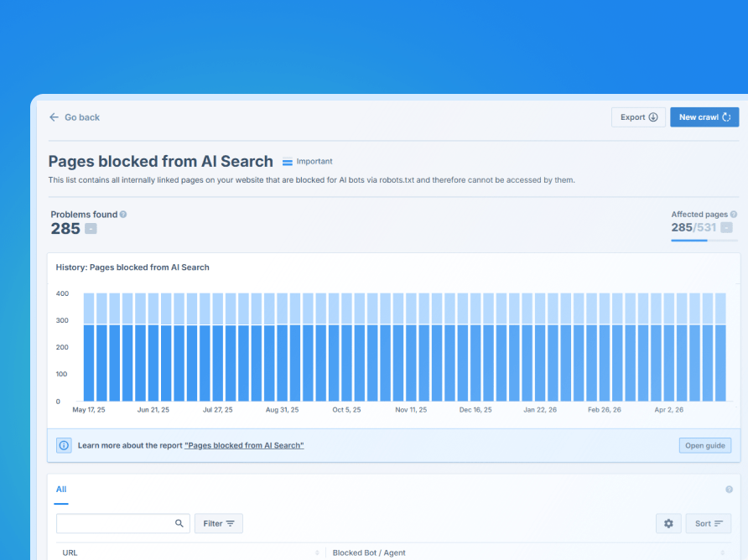Click the info icon in the guide banner

pos(64,445)
